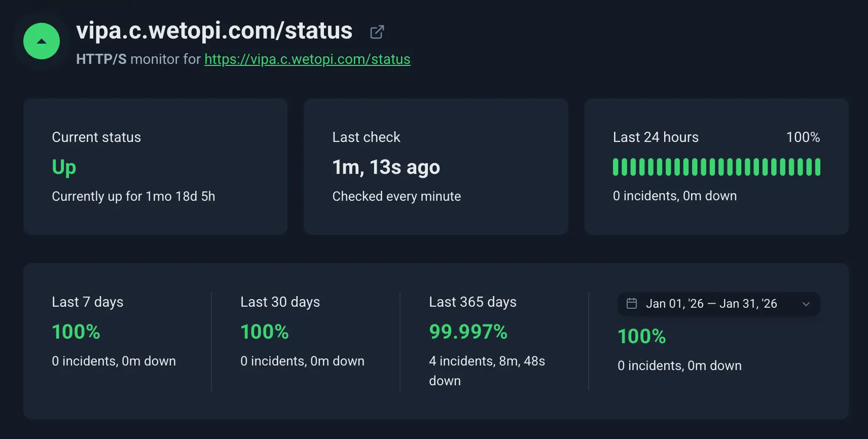Expand date range with the chevron arrow
This screenshot has width=868, height=439.
coord(806,304)
